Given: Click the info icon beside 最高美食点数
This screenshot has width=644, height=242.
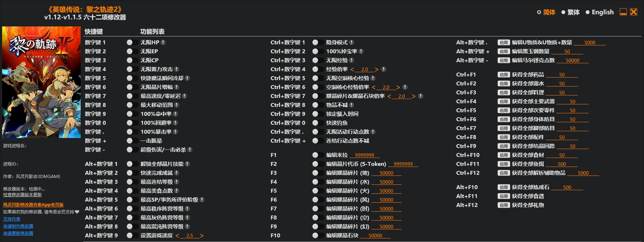Looking at the screenshot, I should pyautogui.click(x=177, y=191).
